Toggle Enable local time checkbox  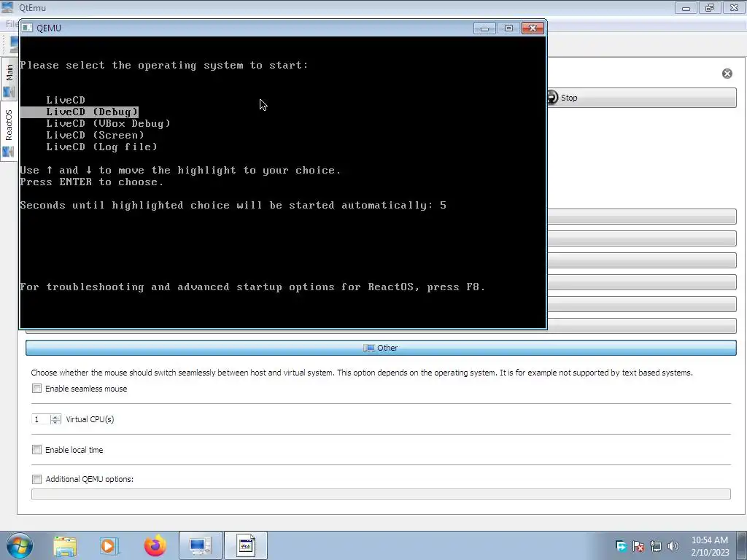[x=36, y=449]
